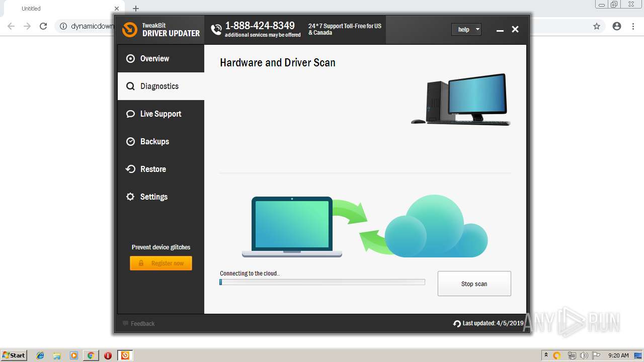Click the site information icon in address bar
This screenshot has height=362, width=644.
click(x=63, y=26)
